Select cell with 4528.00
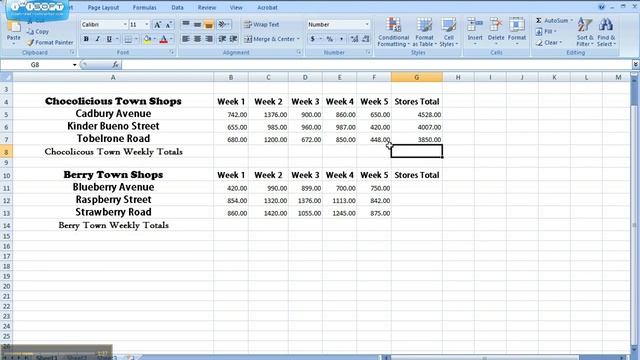This screenshot has width=640, height=360. [417, 115]
